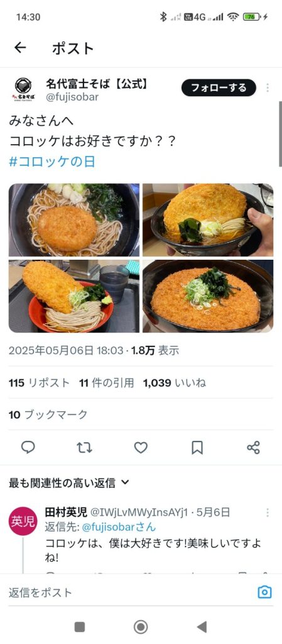The image size is (282, 644).
Task: Expand 最も関連性の高い返信 sort dropdown
Action: (x=69, y=482)
